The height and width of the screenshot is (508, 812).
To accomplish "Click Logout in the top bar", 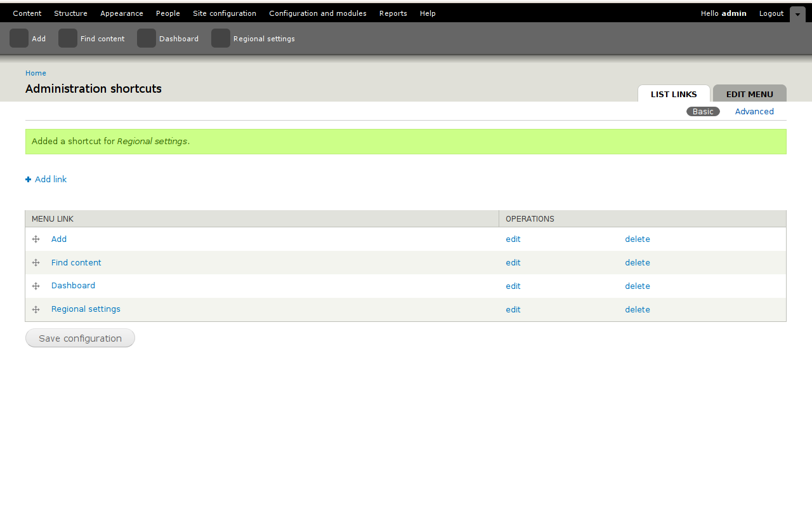I will point(771,13).
